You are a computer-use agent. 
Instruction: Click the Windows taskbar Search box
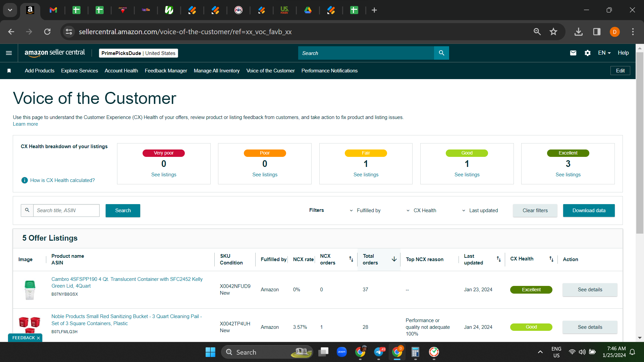coord(267,352)
